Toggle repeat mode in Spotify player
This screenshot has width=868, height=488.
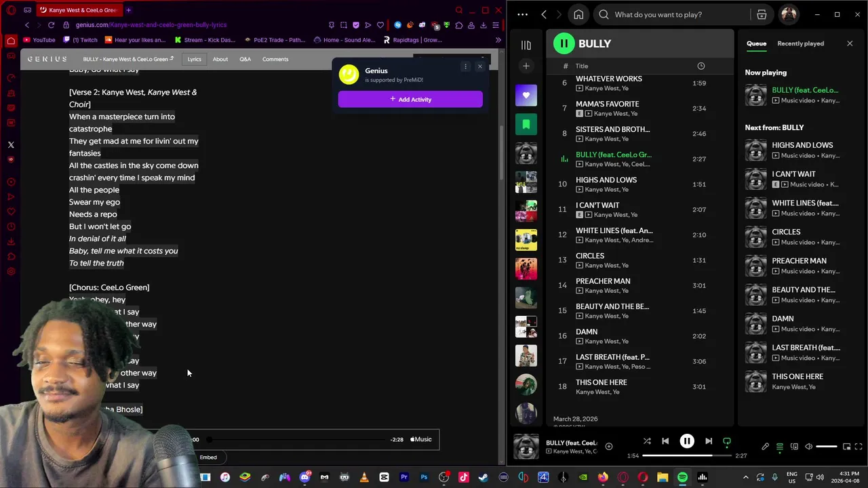click(x=727, y=441)
